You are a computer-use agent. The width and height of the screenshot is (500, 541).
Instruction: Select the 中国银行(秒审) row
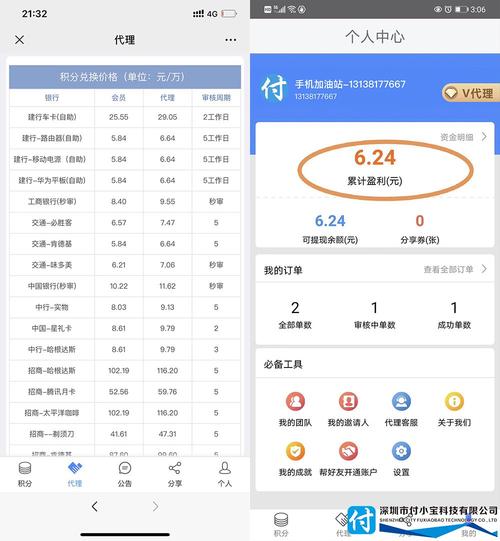click(125, 286)
